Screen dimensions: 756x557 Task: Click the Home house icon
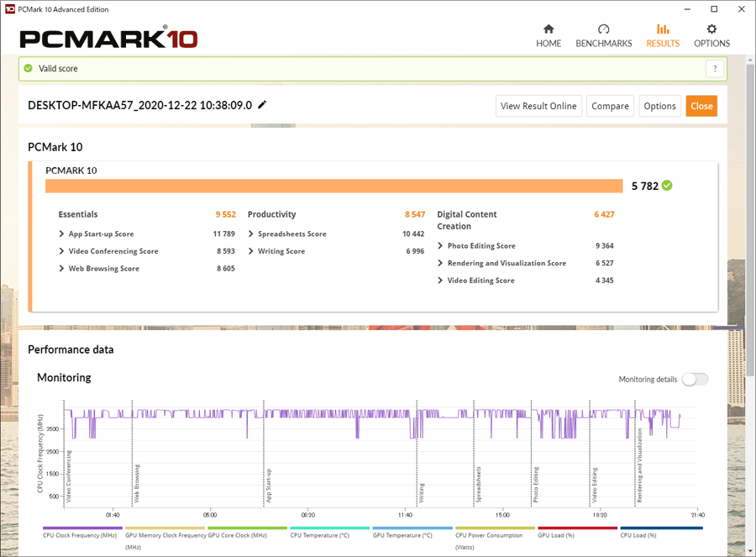click(549, 29)
